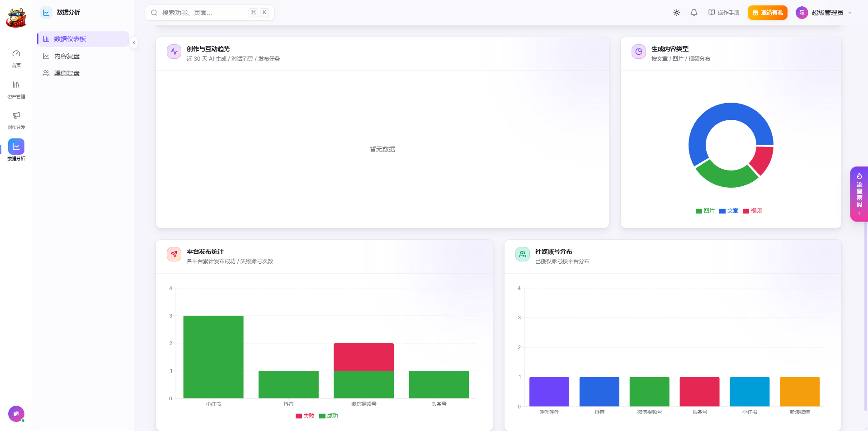868x431 pixels.
Task: Click 生成内容类型 pie icon
Action: [639, 52]
